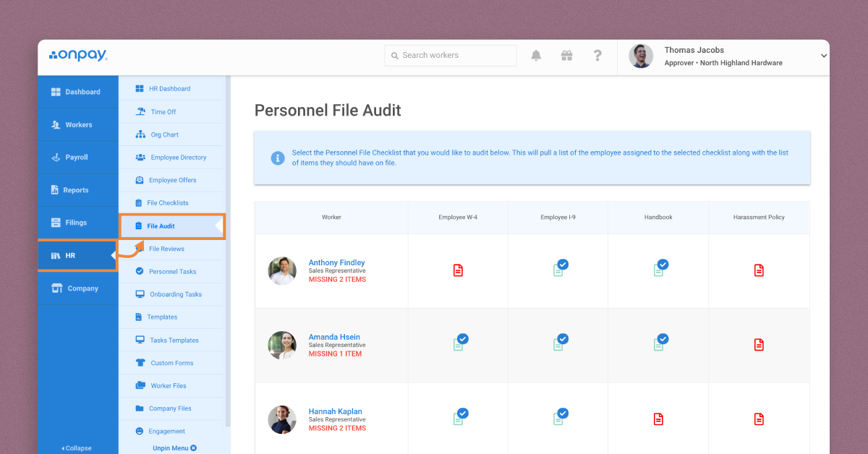Image resolution: width=868 pixels, height=454 pixels.
Task: Select HR in main navigation
Action: pos(78,255)
